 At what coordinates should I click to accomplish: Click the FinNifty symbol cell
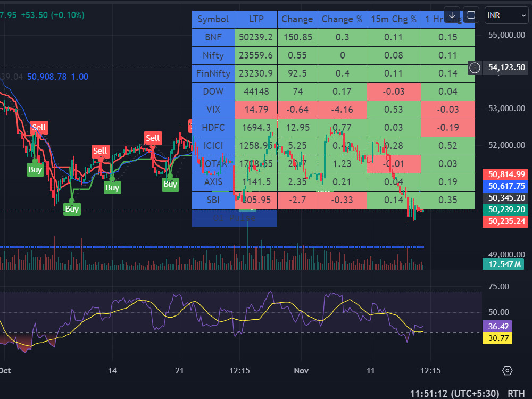(213, 73)
